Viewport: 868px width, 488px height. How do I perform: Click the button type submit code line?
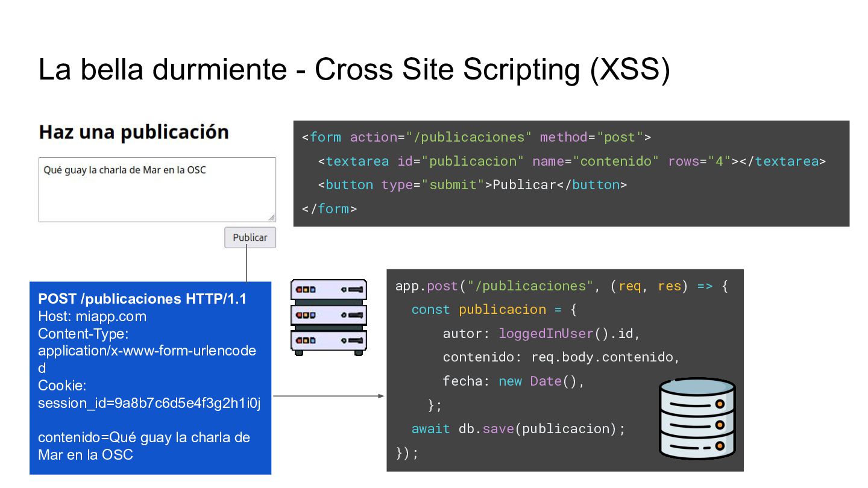tap(472, 185)
